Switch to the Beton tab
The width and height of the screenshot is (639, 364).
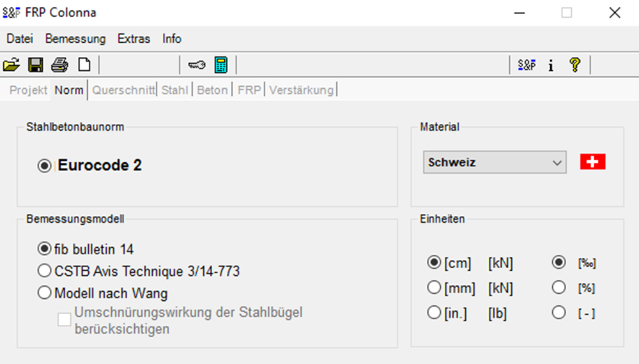212,90
